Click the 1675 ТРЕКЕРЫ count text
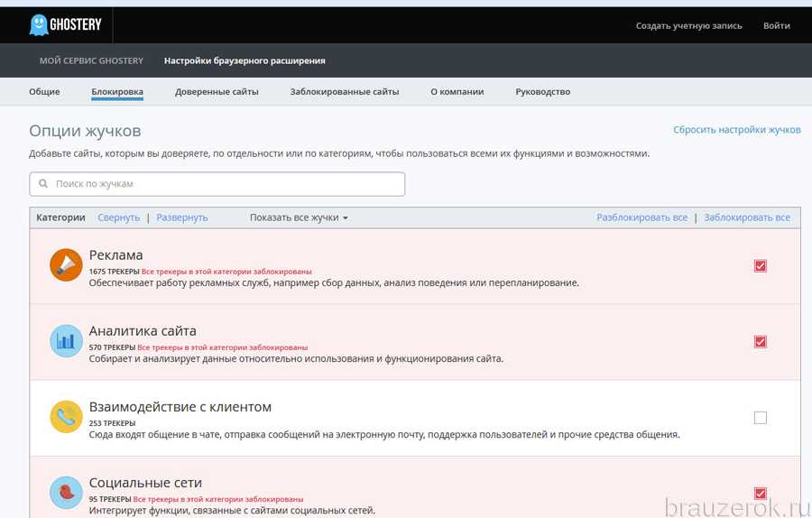The height and width of the screenshot is (518, 812). tap(114, 272)
